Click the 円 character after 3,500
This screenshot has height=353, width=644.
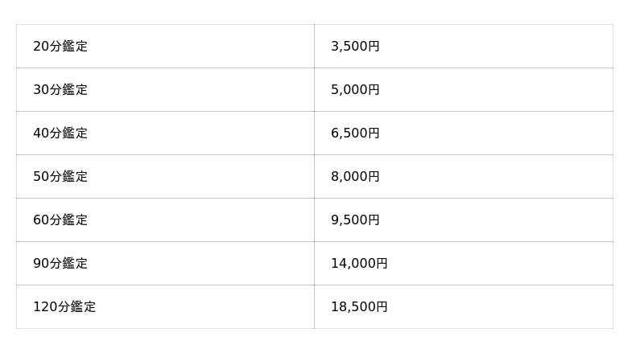(x=374, y=47)
